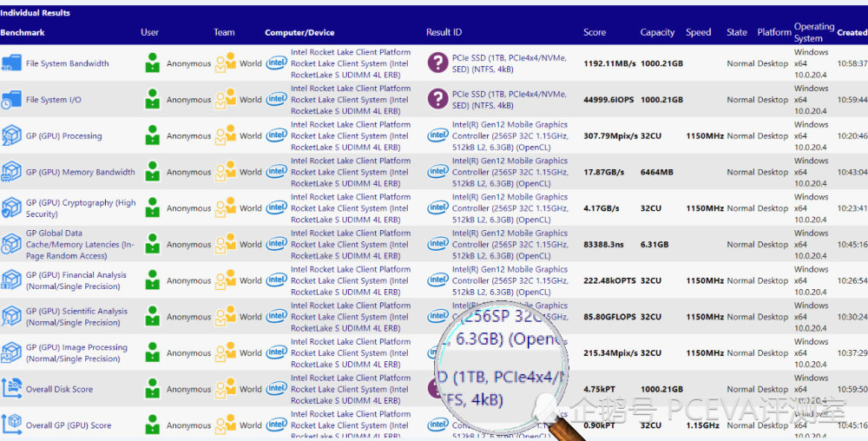
Task: Click the Overall GP (GPU) Score icon
Action: [x=11, y=425]
